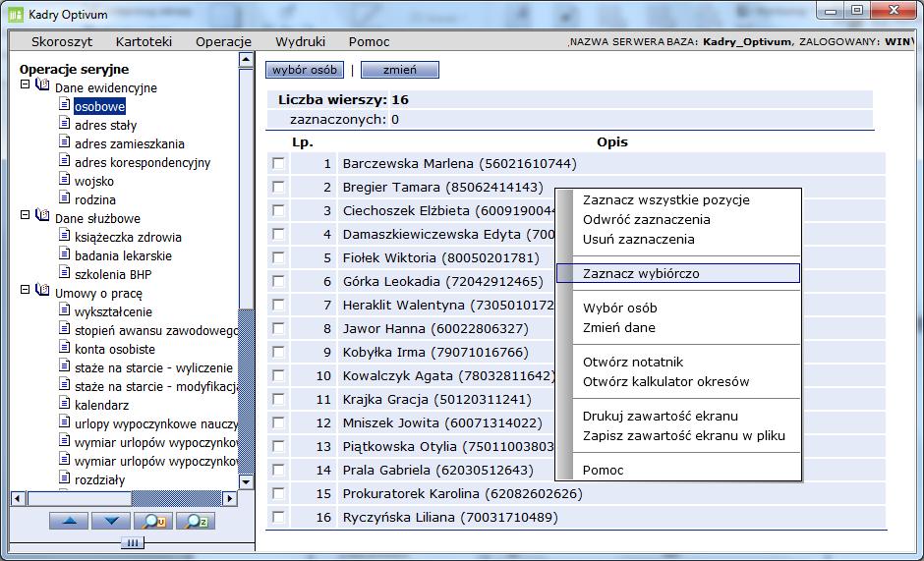Open the Kartoteki menu
Viewport: 924px width, 561px height.
point(144,42)
